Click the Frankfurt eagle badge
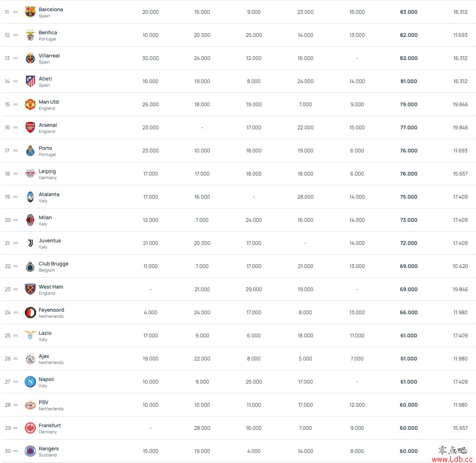476x463 pixels. click(x=30, y=428)
